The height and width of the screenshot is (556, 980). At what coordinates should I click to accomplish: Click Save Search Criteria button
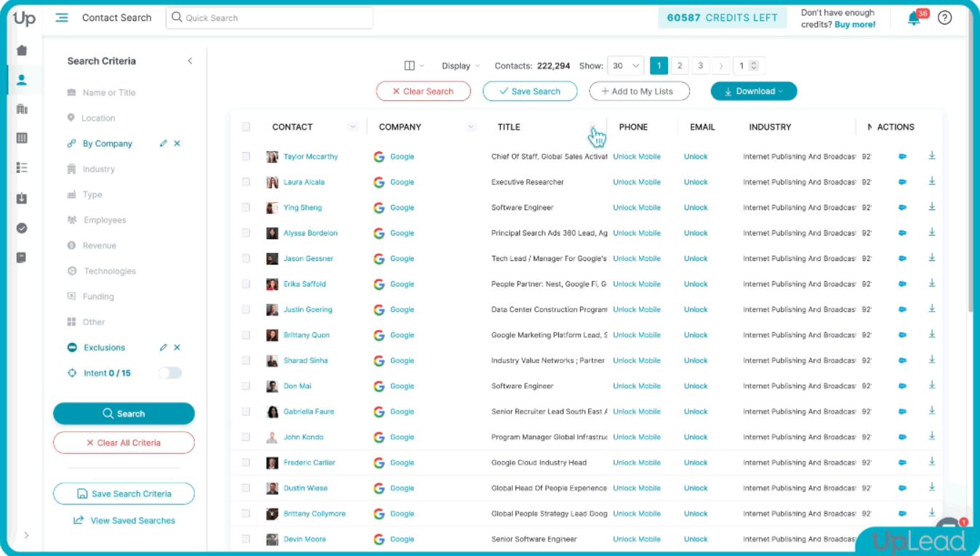coord(124,493)
